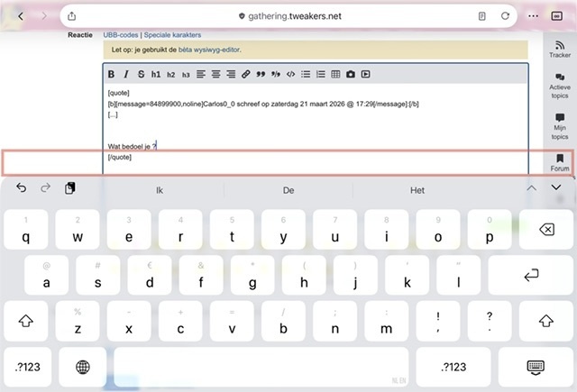Insert a video using the play icon
Screen dimensions: 577x392
click(365, 74)
